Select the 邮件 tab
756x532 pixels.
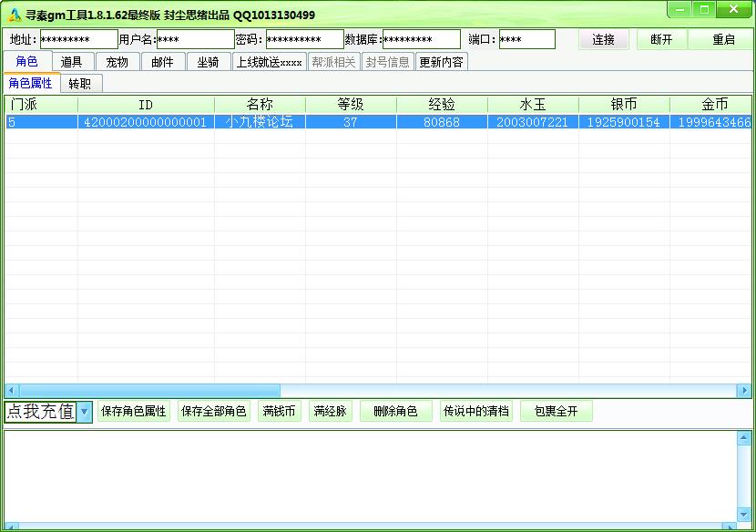click(x=163, y=62)
